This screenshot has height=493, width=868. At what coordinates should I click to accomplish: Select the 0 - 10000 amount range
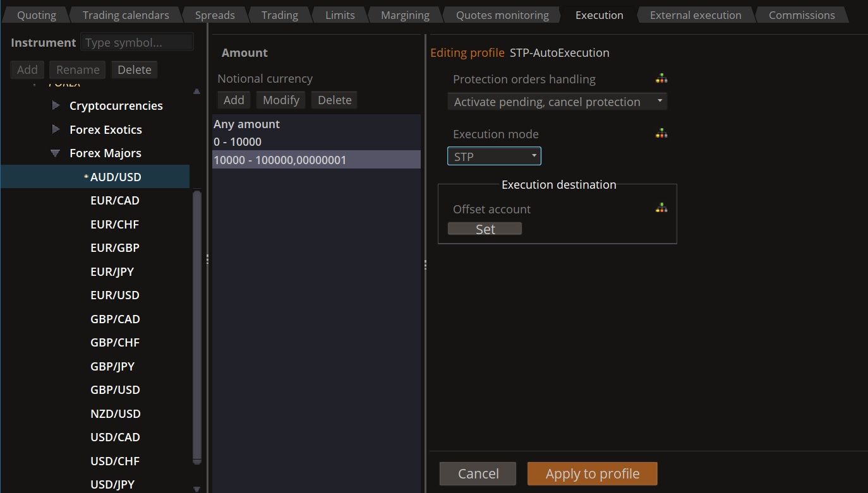coord(238,142)
